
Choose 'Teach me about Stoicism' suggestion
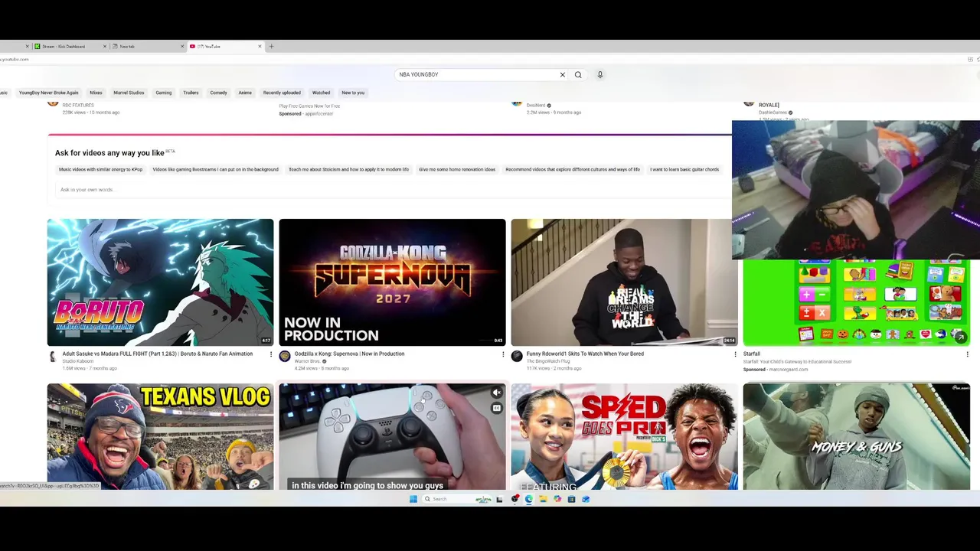coord(348,170)
